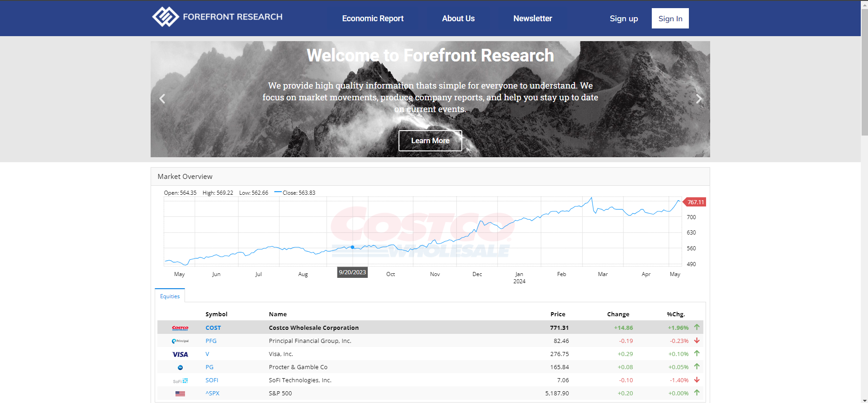Image resolution: width=868 pixels, height=403 pixels.
Task: Open the Newsletter menu item
Action: coord(532,19)
